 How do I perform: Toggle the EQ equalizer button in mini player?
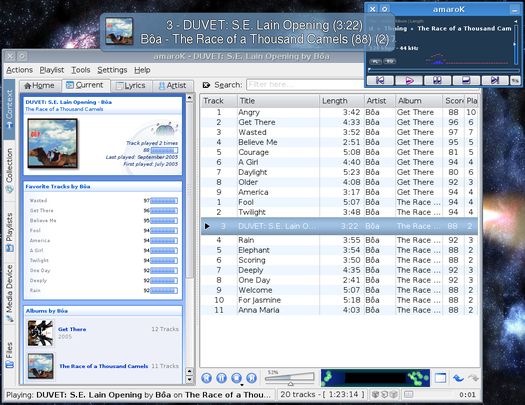tap(389, 62)
